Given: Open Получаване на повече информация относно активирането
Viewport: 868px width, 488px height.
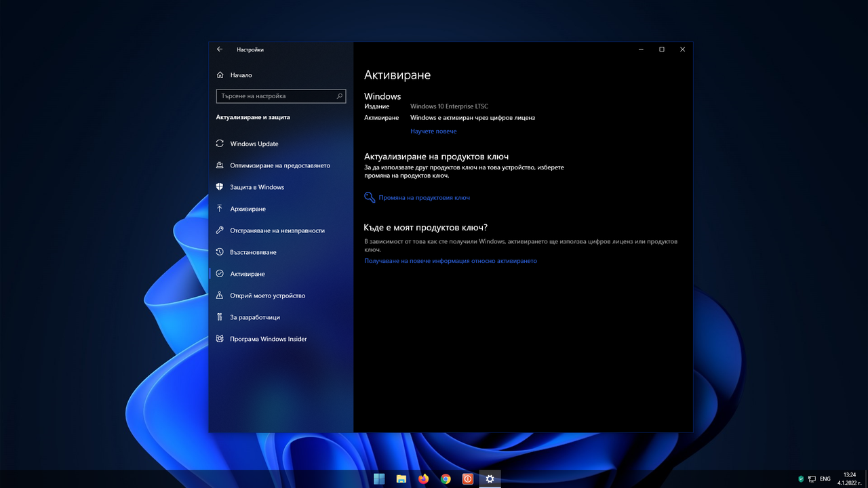Looking at the screenshot, I should pyautogui.click(x=450, y=261).
